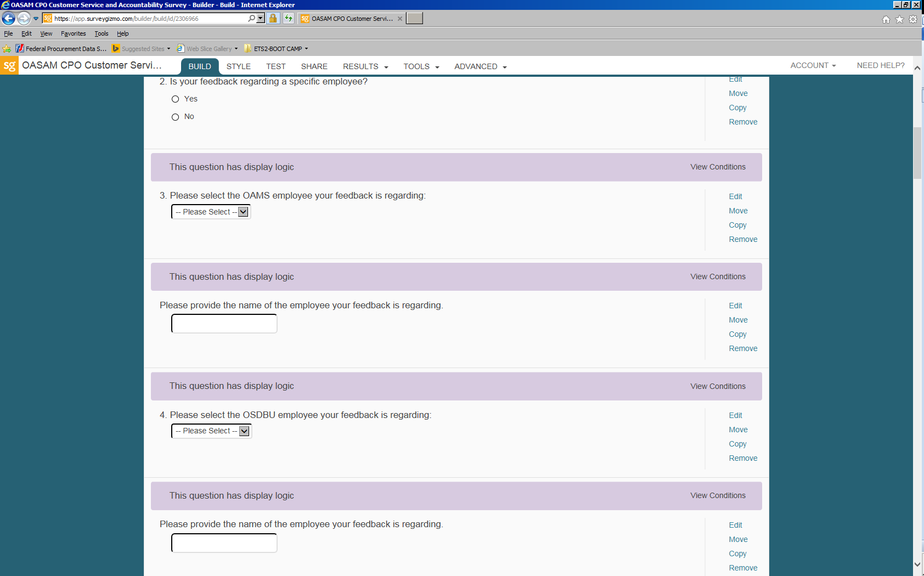Open Please Select dropdown for OSDBU employee

212,431
